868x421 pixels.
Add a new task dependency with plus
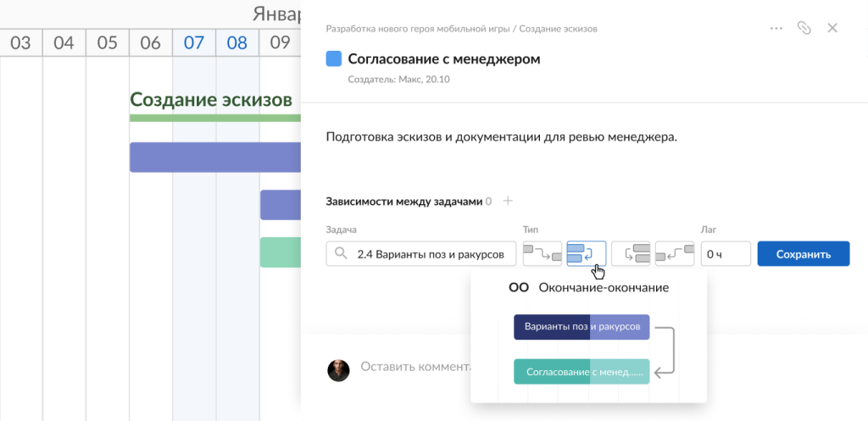pos(508,202)
